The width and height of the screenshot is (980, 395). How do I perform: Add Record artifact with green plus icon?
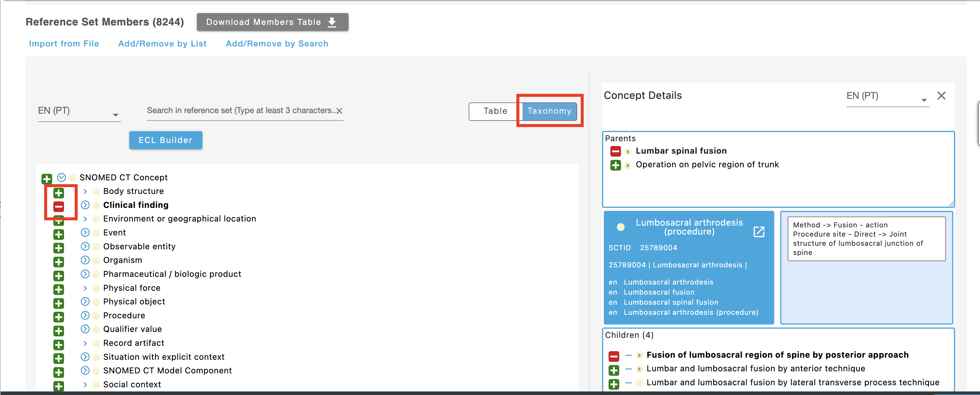[59, 344]
